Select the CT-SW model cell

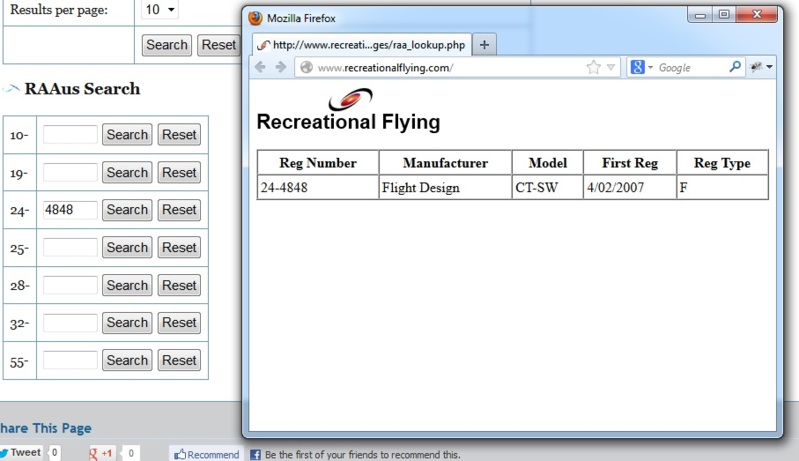coord(547,187)
